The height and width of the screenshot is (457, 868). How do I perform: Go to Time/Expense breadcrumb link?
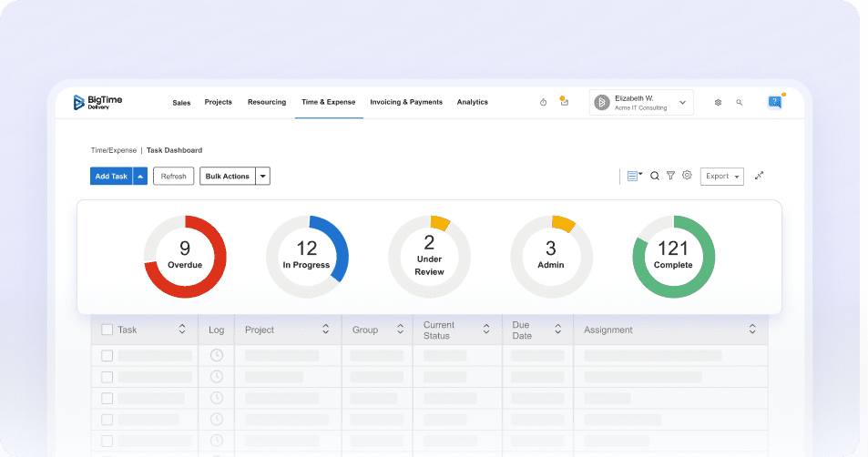pos(114,150)
